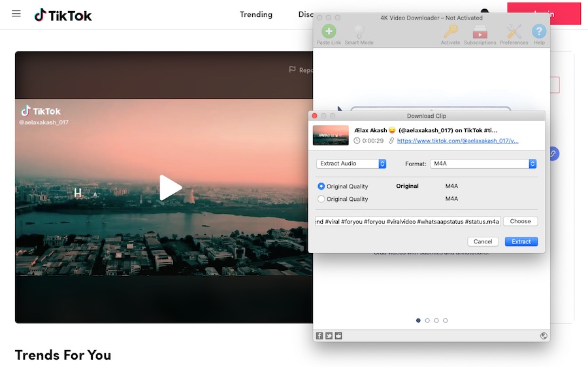This screenshot has width=588, height=367.
Task: Go to second onboarding page dot
Action: tap(427, 321)
